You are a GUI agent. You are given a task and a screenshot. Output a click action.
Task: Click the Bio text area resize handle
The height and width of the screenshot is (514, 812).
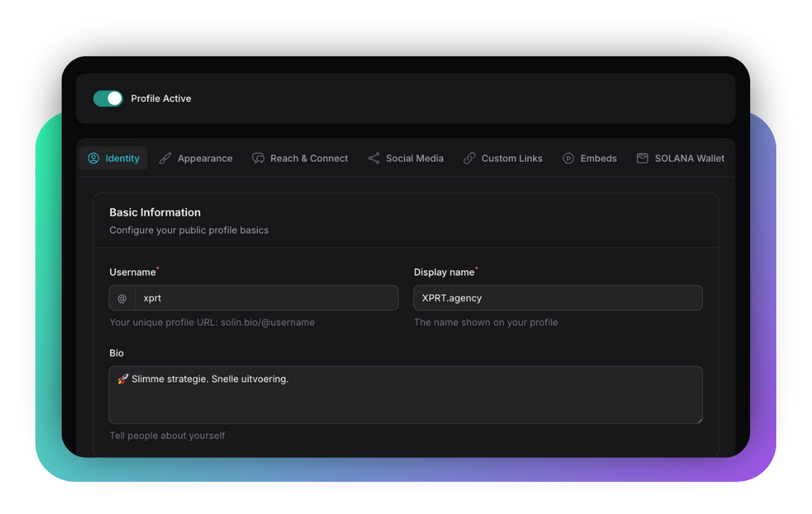point(699,419)
